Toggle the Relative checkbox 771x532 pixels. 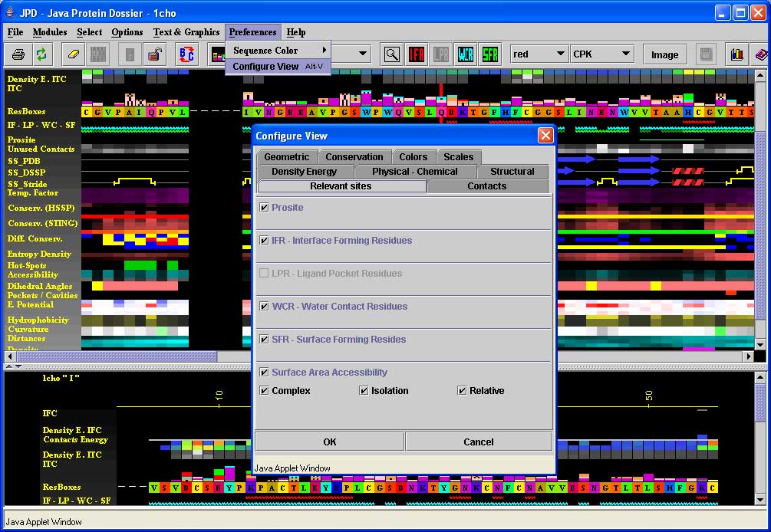(462, 390)
